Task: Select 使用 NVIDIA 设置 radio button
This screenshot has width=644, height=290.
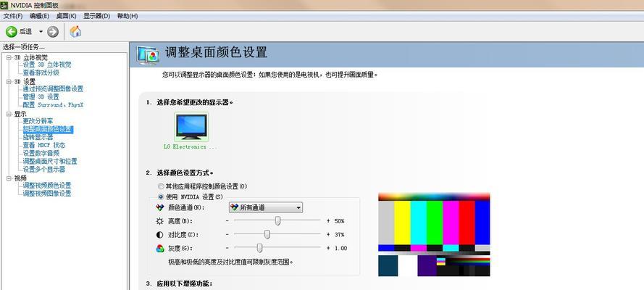Action: [161, 196]
